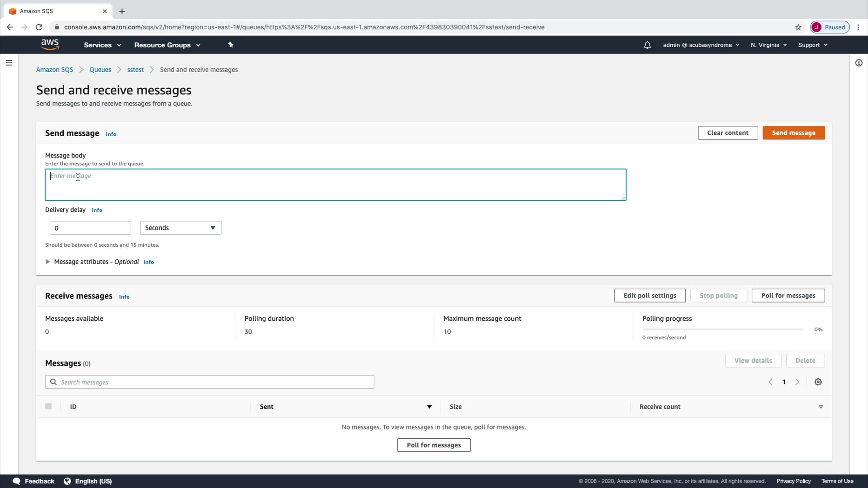The height and width of the screenshot is (488, 868).
Task: Click the Polling progress bar
Action: click(722, 330)
